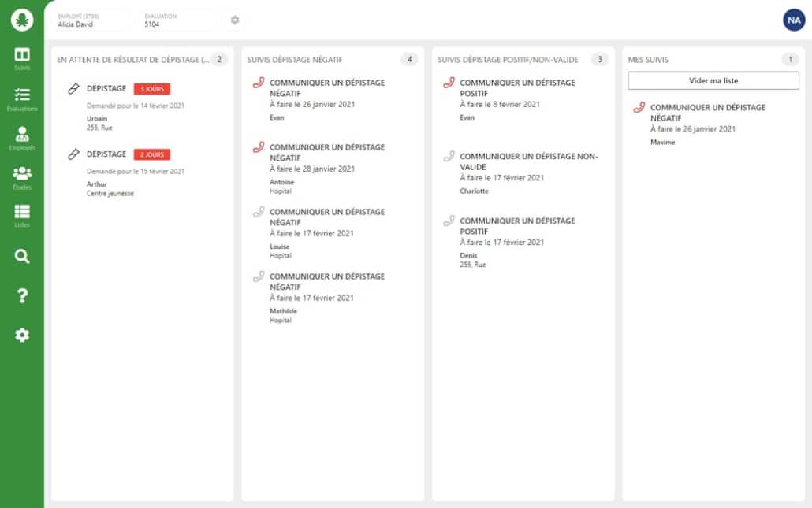Open the Études sidebar section
The width and height of the screenshot is (812, 508).
pos(22,177)
